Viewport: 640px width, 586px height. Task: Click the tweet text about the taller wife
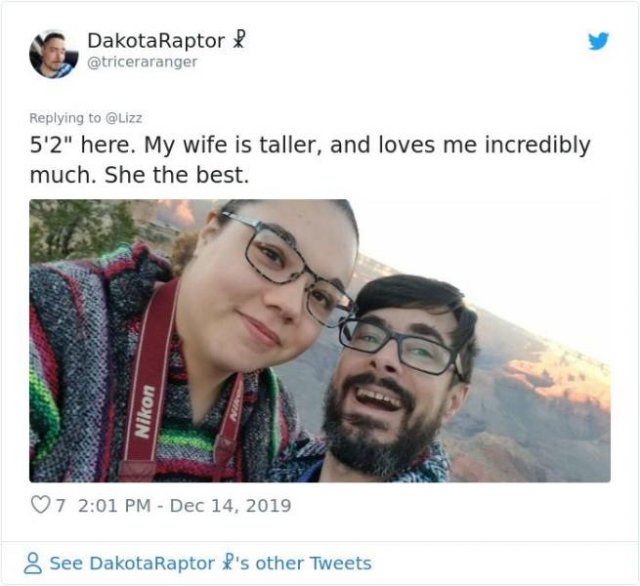pos(310,160)
